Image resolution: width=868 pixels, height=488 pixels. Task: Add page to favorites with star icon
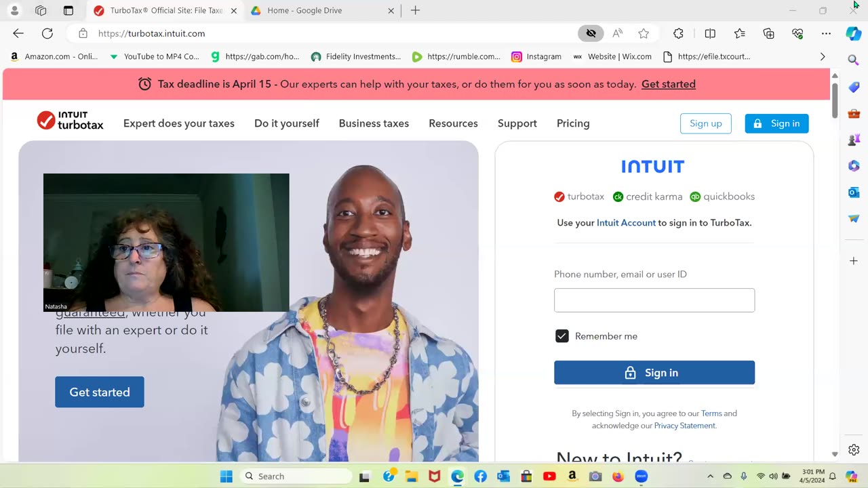tap(644, 33)
